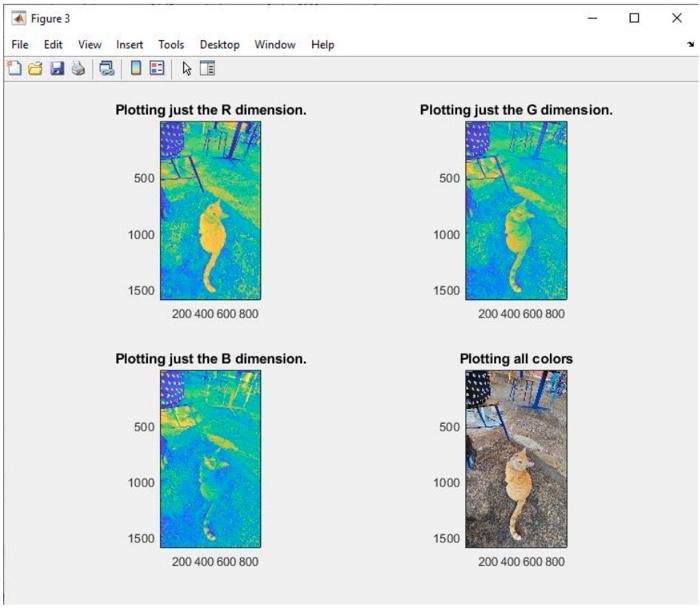Screen dimensions: 700x608
Task: Open the Tools menu
Action: coord(171,45)
